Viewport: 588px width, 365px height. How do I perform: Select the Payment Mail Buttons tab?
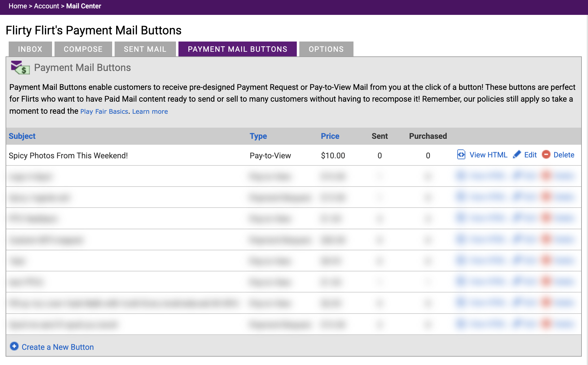[x=237, y=49]
